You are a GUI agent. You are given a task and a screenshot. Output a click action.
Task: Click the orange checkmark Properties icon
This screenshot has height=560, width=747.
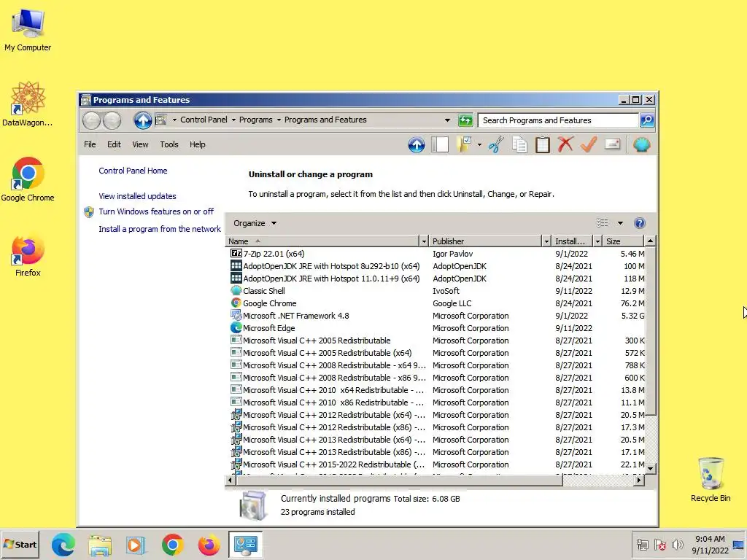click(x=589, y=145)
